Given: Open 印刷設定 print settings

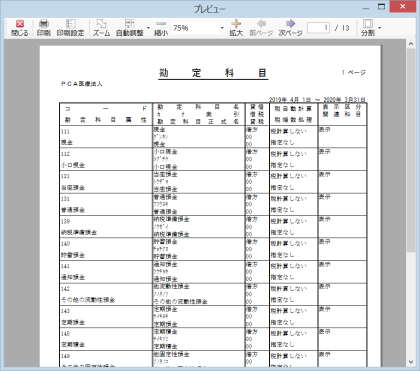Looking at the screenshot, I should [70, 24].
